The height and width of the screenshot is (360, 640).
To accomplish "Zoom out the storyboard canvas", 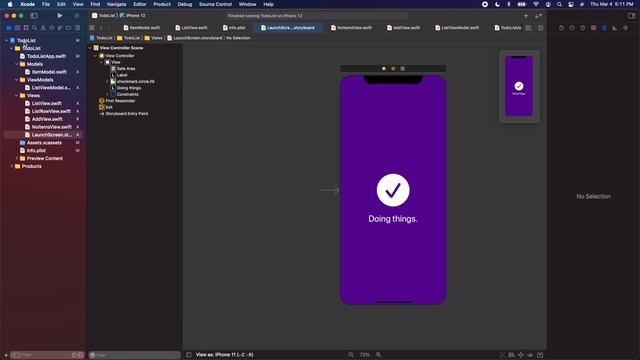I will point(351,355).
